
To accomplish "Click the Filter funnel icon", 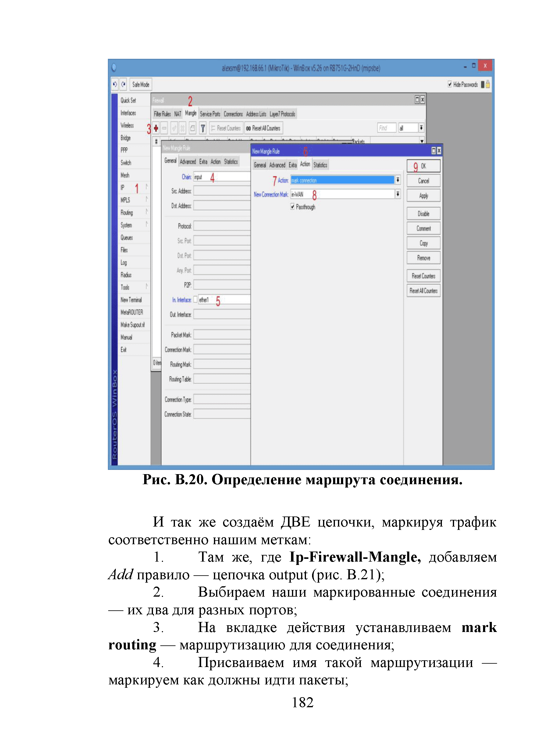I will 203,128.
